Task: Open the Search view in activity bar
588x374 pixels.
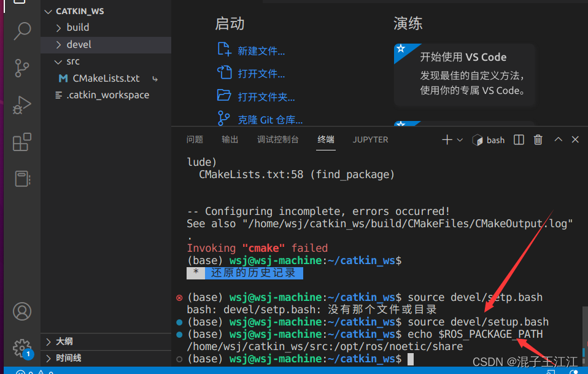Action: pos(22,30)
